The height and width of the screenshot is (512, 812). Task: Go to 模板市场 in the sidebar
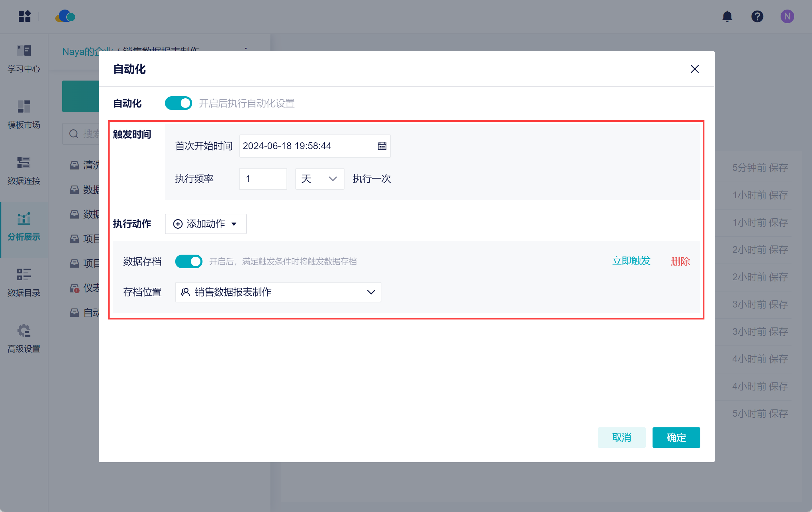click(24, 115)
